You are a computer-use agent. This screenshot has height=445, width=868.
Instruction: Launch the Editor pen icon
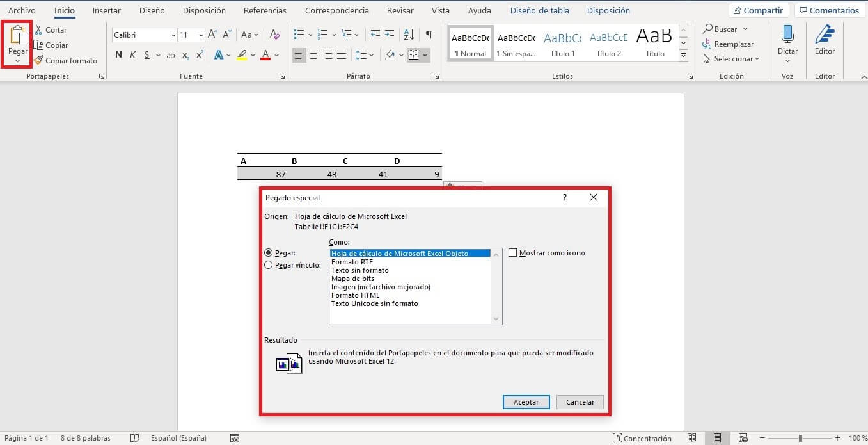click(825, 36)
